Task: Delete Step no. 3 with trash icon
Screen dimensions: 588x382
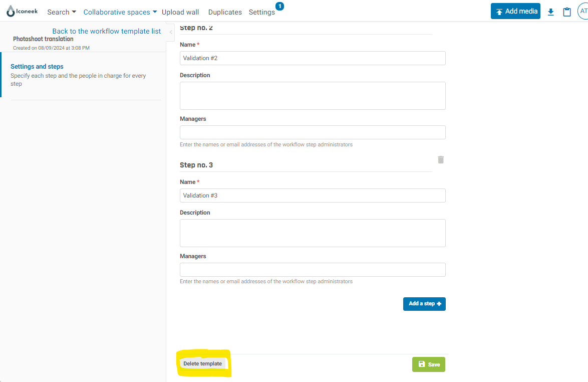Action: 441,160
